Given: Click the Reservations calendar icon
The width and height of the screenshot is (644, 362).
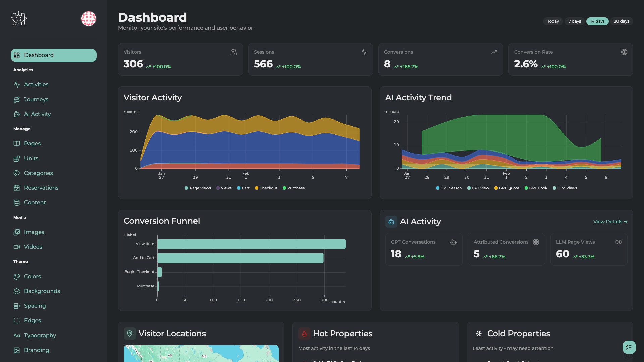Looking at the screenshot, I should pyautogui.click(x=17, y=188).
